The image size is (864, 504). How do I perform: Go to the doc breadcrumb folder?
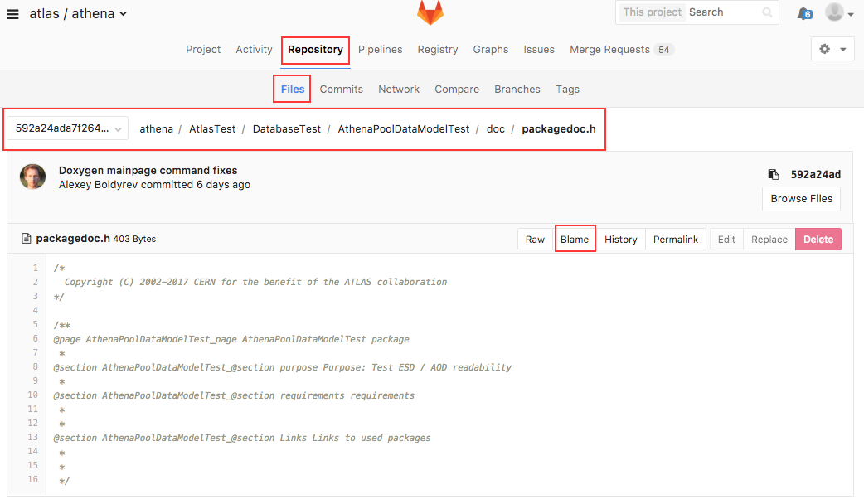point(495,128)
